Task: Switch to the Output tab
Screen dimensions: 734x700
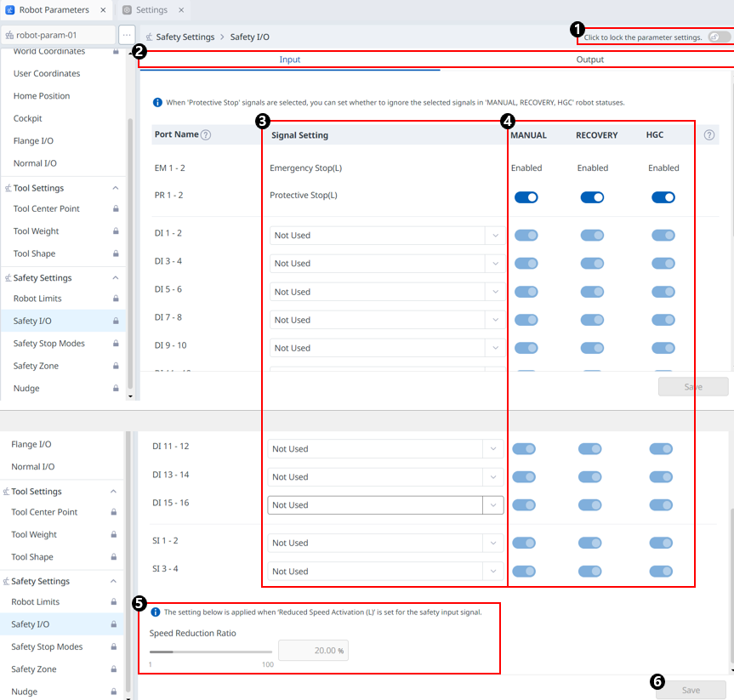Action: [x=589, y=60]
